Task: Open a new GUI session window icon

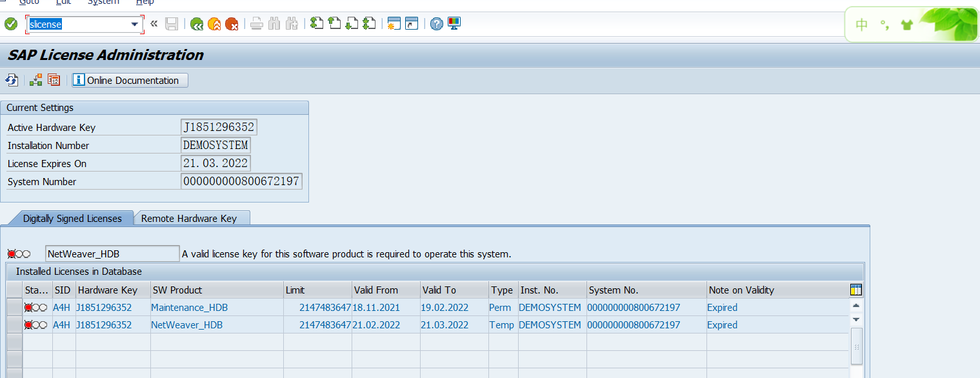Action: pos(394,25)
